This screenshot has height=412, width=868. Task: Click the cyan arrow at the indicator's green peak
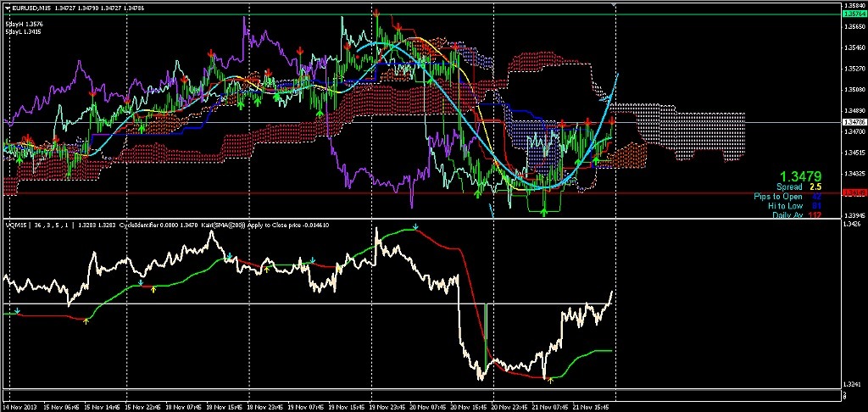415,227
